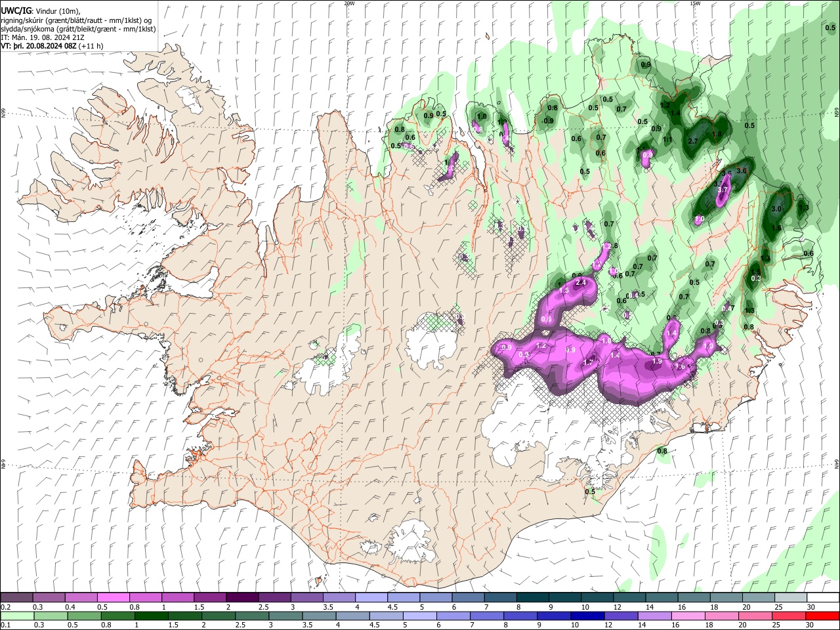The image size is (840, 630).
Task: Click the snow legend swatch labeled 6
Action: 467,598
